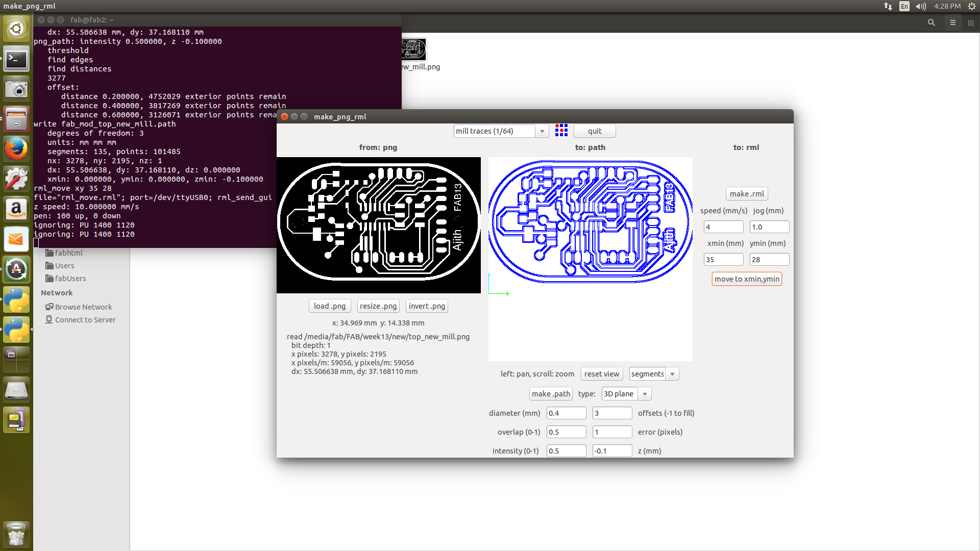The height and width of the screenshot is (551, 980).
Task: Open workspace switcher in dock
Action: [16, 360]
